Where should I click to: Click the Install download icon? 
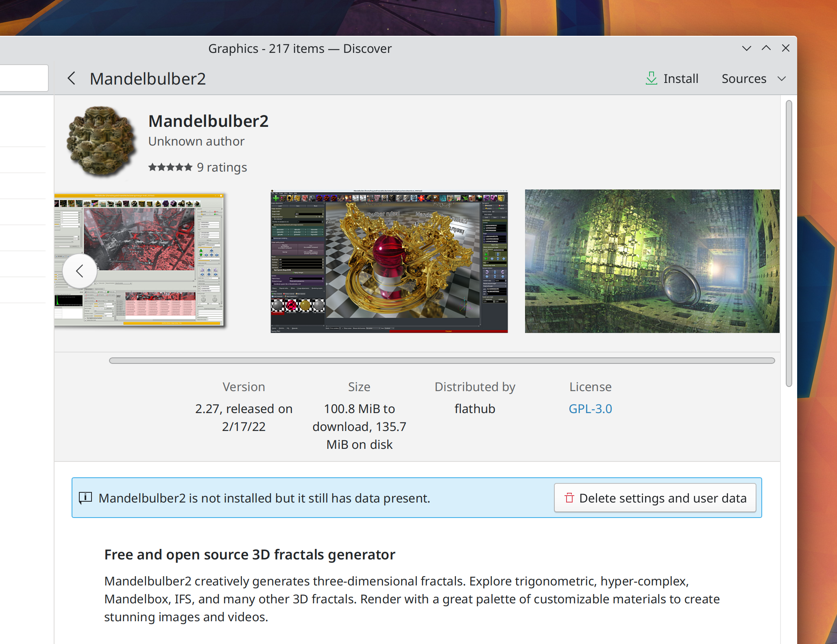pyautogui.click(x=651, y=78)
